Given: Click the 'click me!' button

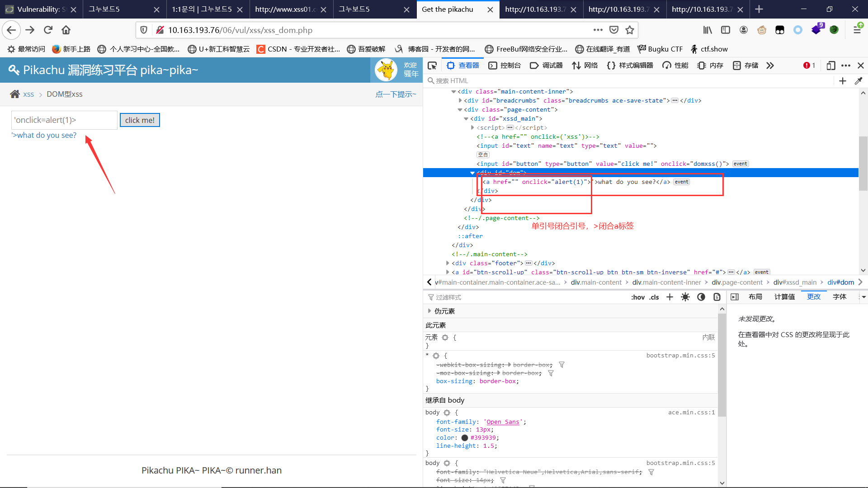Looking at the screenshot, I should click(140, 120).
